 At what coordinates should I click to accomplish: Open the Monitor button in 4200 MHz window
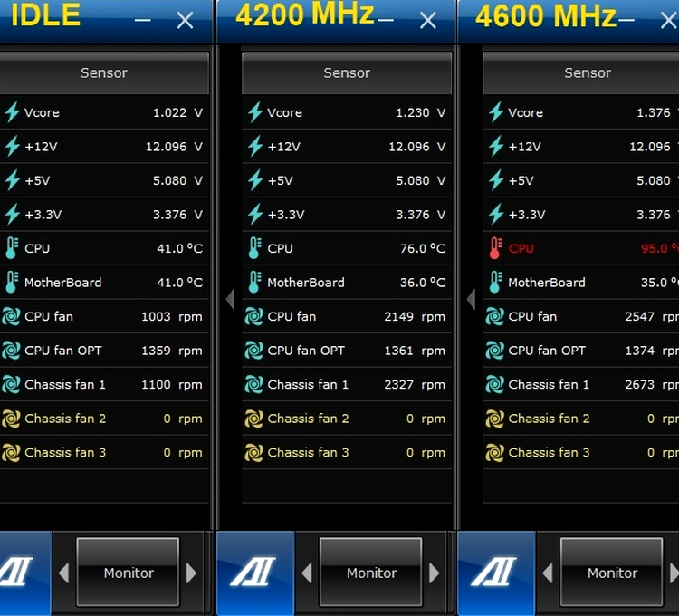pyautogui.click(x=371, y=573)
